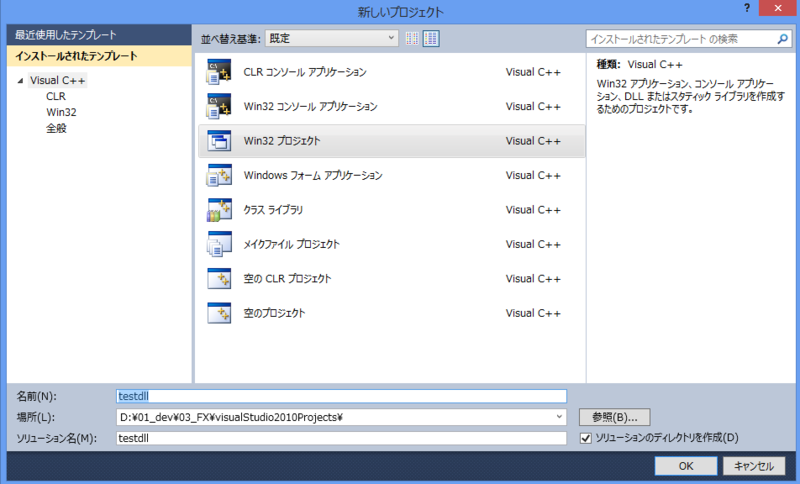The height and width of the screenshot is (484, 800).
Task: Select the クラス ライブラリ template icon
Action: tap(219, 210)
